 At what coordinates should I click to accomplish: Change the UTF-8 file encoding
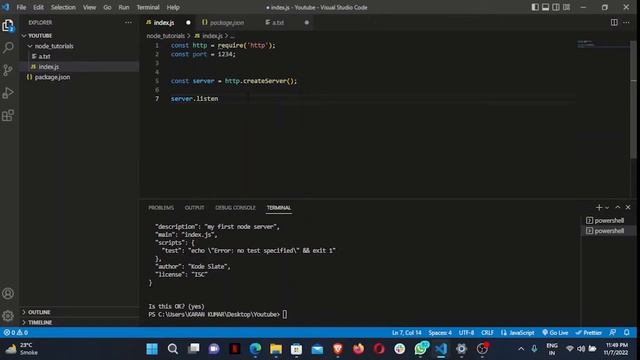(x=466, y=333)
